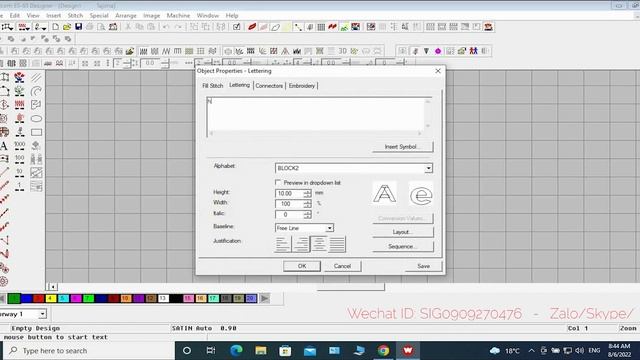The height and width of the screenshot is (360, 640).
Task: Click the red zigzag stitch icon in main toolbar
Action: click(333, 27)
